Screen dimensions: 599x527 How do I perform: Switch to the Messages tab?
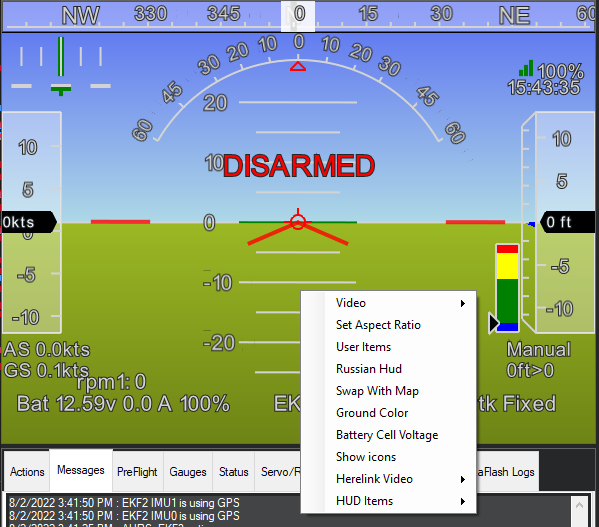coord(81,470)
